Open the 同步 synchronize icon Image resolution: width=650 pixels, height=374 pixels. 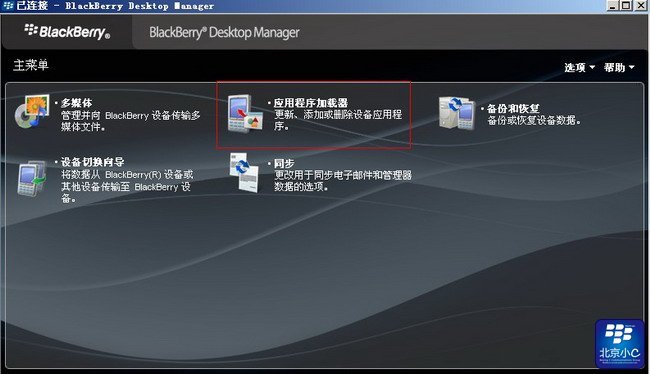pos(245,172)
